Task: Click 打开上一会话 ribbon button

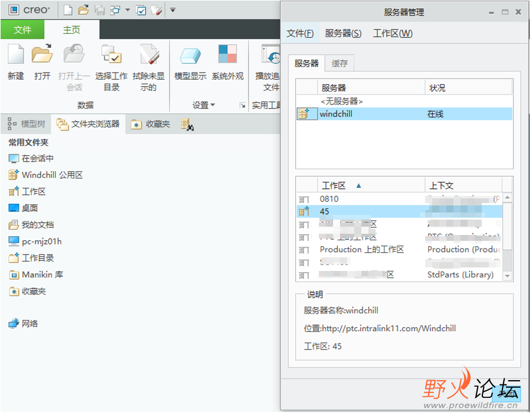Action: click(74, 67)
